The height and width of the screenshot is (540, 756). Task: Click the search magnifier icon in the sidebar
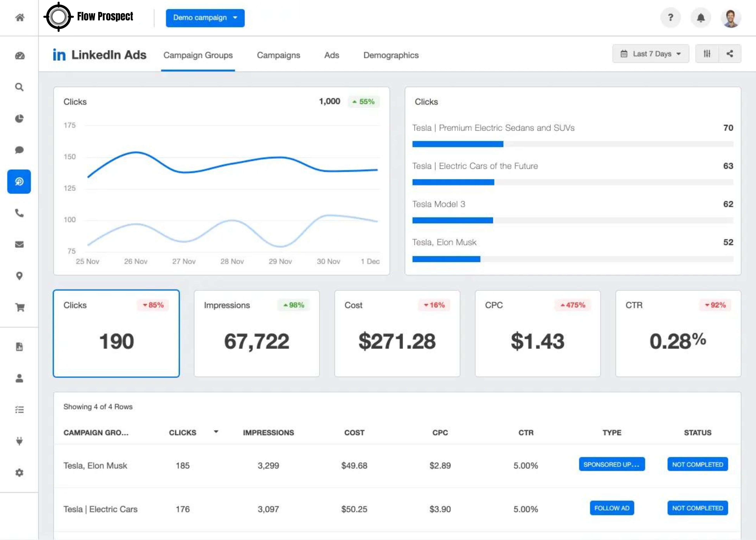coord(19,87)
